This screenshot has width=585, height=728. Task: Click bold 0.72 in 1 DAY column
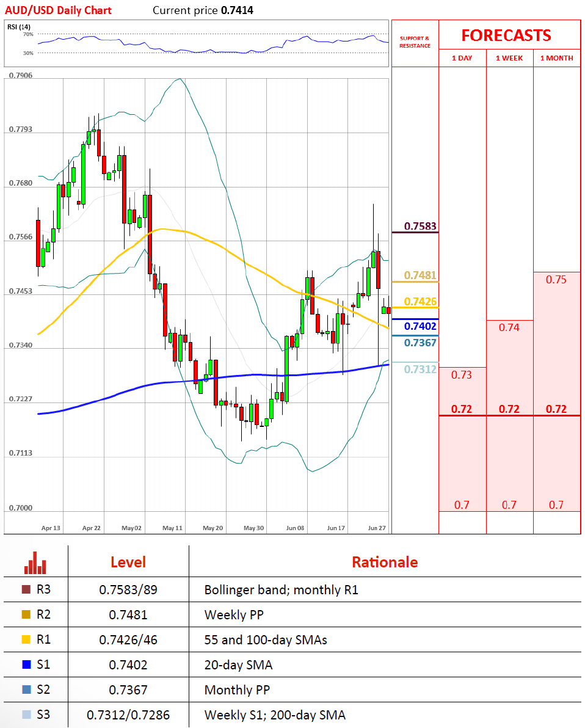pos(462,409)
